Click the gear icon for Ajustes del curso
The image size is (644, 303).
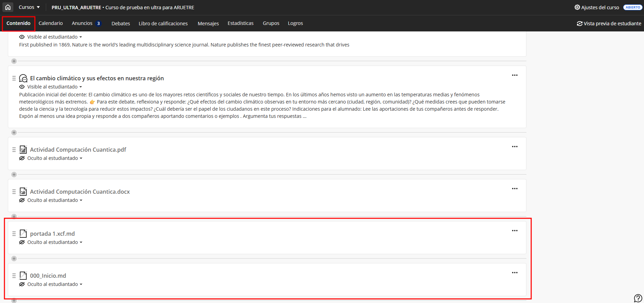[x=577, y=7]
